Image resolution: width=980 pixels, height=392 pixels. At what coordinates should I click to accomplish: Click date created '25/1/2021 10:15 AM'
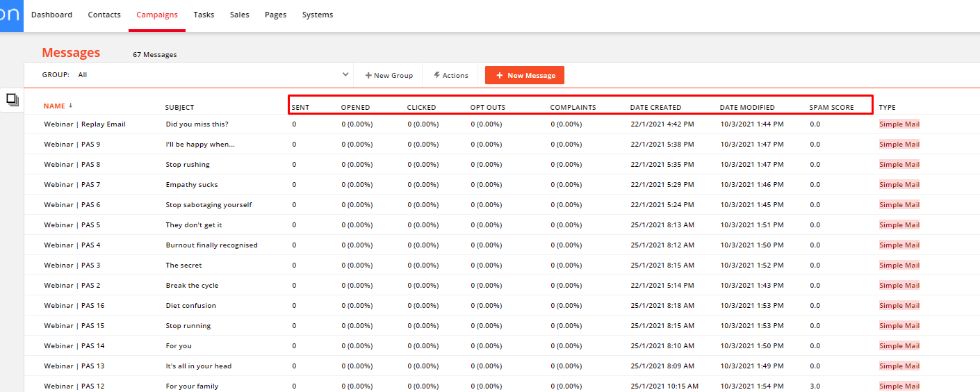[x=664, y=386]
